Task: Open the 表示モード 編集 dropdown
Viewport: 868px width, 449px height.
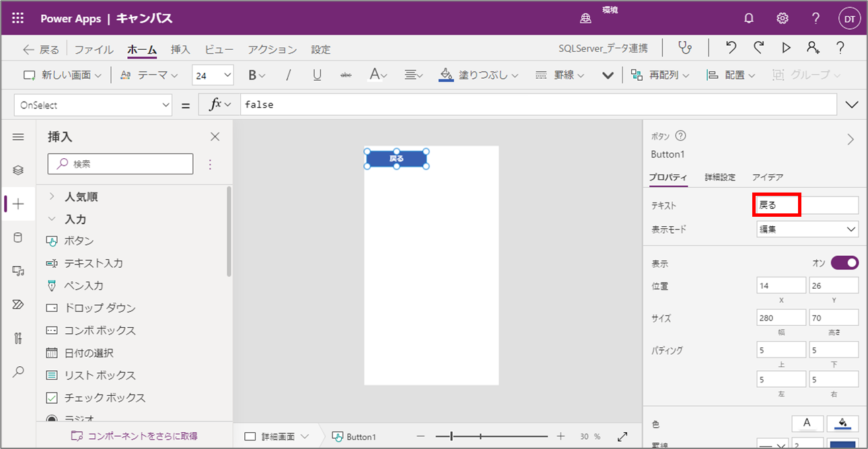Action: (x=807, y=229)
